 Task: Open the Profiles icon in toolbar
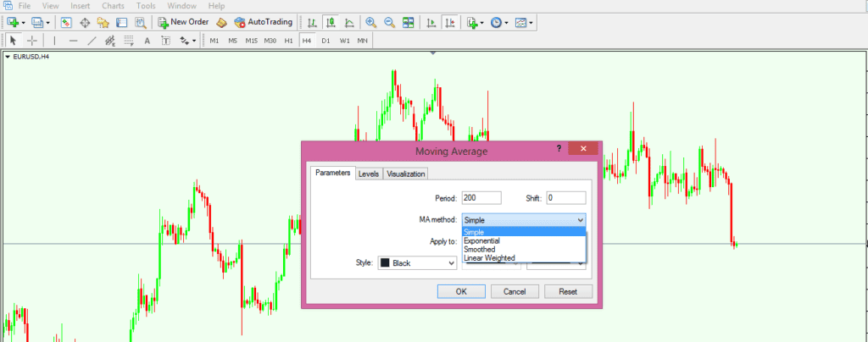(37, 23)
